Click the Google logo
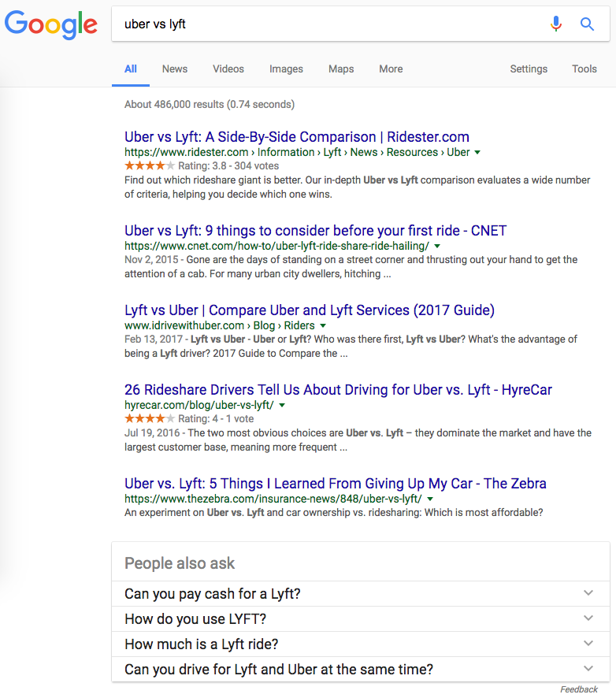The image size is (616, 698). pyautogui.click(x=51, y=24)
